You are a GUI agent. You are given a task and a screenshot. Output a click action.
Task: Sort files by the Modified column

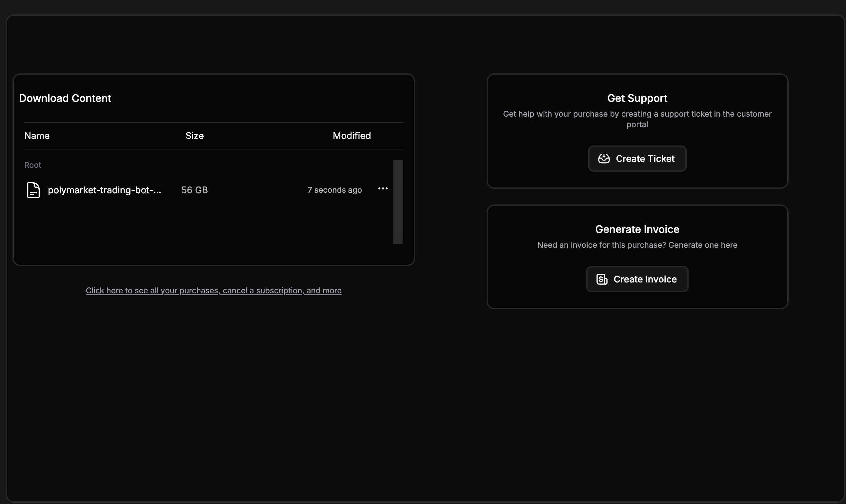351,136
